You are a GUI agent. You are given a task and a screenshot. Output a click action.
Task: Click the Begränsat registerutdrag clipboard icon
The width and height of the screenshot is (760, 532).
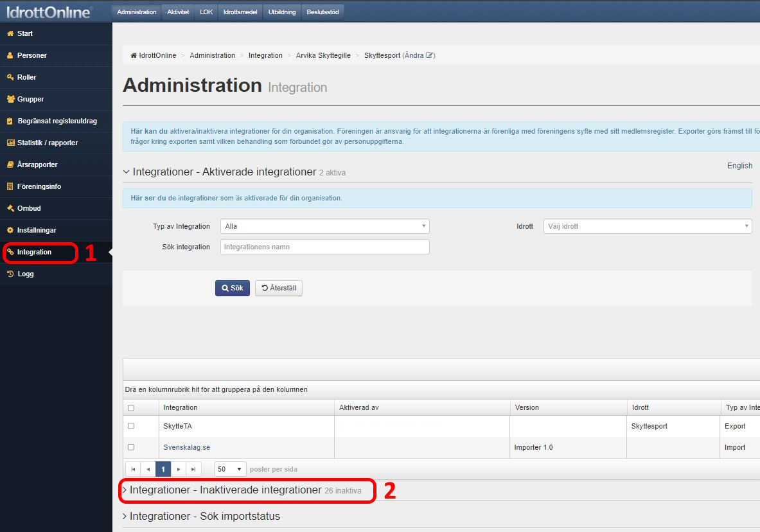tap(10, 121)
